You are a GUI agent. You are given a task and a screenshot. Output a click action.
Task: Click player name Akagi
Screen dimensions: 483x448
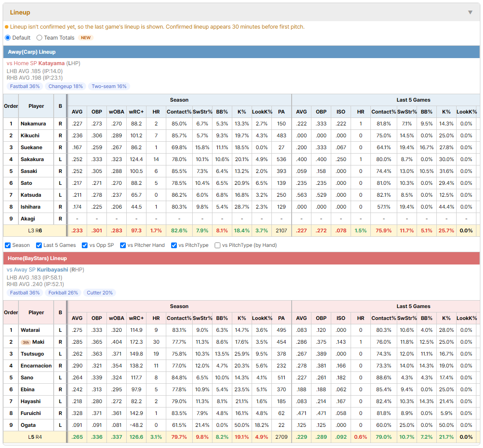(x=28, y=219)
